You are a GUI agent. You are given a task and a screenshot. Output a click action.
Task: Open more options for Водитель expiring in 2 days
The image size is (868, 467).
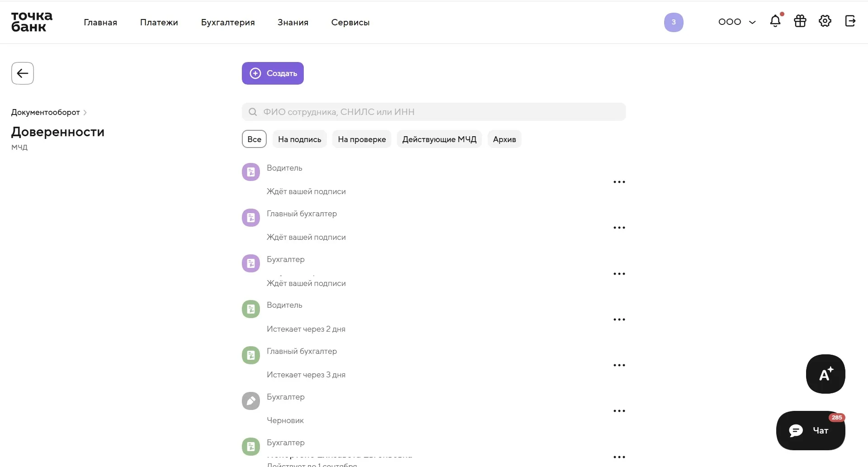tap(619, 319)
